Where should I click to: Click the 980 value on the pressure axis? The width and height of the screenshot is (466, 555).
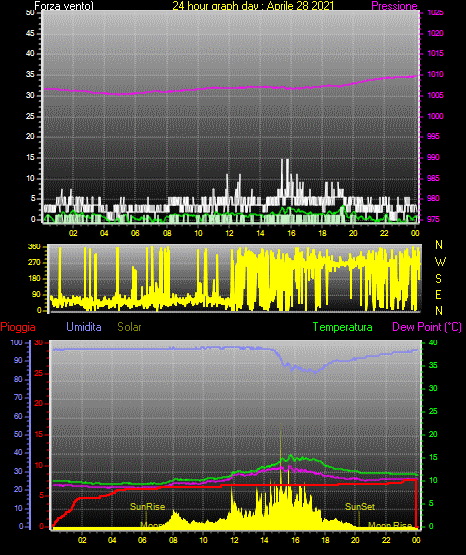pyautogui.click(x=433, y=198)
